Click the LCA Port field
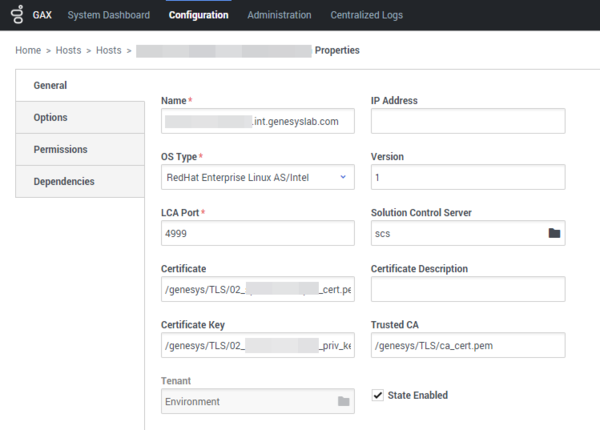The width and height of the screenshot is (600, 430). pos(257,233)
